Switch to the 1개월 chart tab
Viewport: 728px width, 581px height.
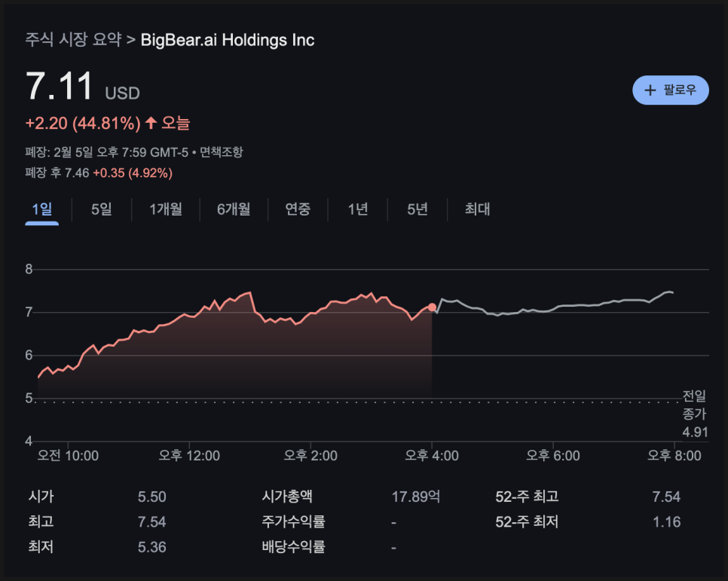click(166, 209)
